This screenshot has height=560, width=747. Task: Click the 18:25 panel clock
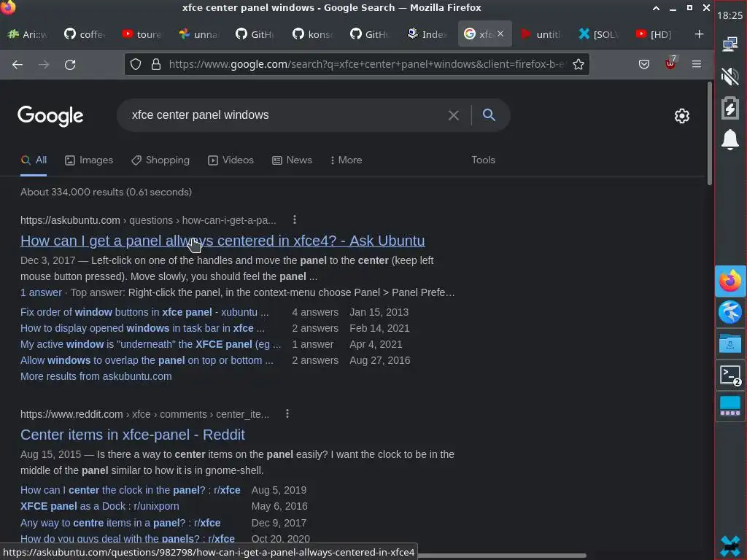tap(729, 15)
